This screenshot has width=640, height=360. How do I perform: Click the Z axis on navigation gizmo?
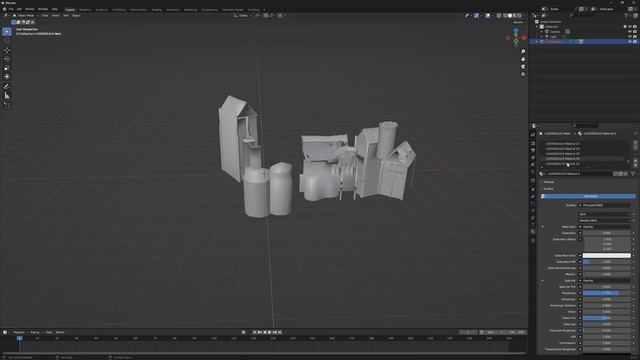(516, 31)
